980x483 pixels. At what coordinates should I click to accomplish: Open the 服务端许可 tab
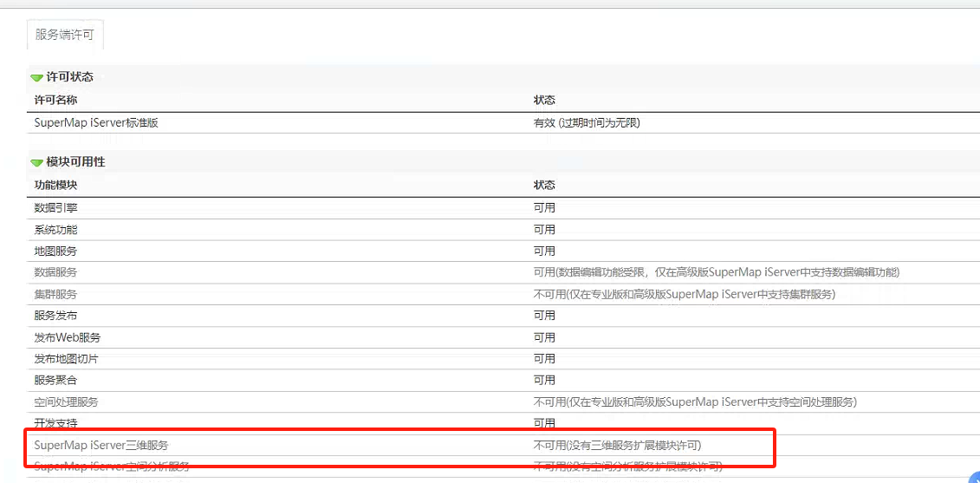[x=64, y=35]
